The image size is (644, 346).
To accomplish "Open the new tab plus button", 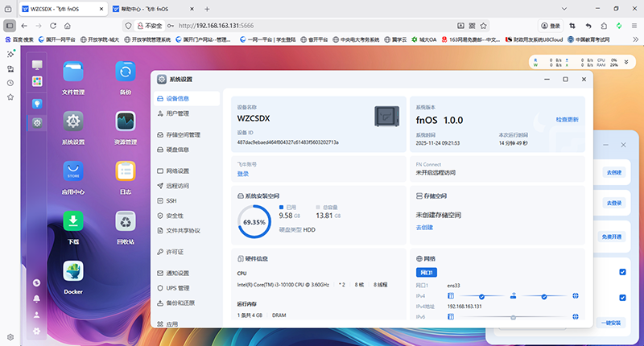I will 207,9.
